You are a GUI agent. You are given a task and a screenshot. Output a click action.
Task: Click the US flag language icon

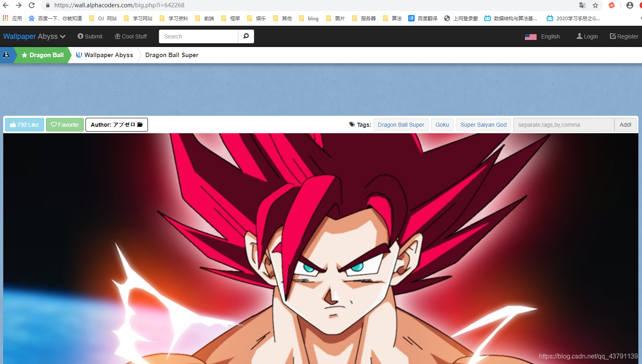coord(531,36)
